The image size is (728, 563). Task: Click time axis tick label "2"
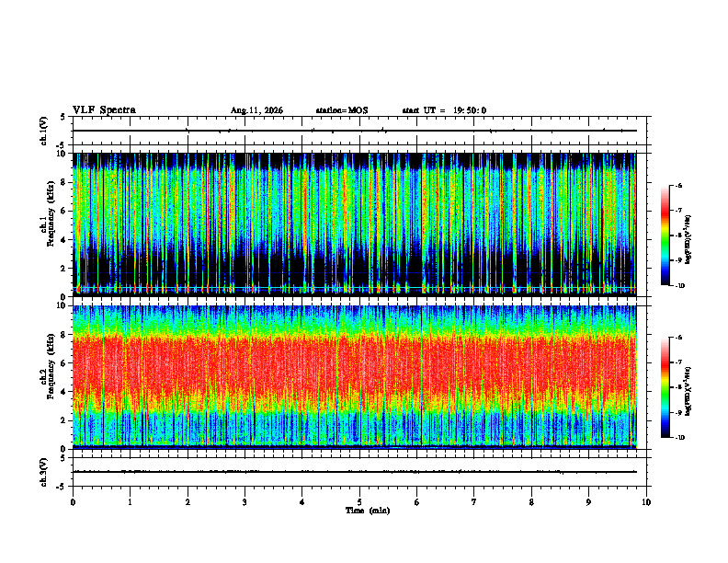pos(188,502)
